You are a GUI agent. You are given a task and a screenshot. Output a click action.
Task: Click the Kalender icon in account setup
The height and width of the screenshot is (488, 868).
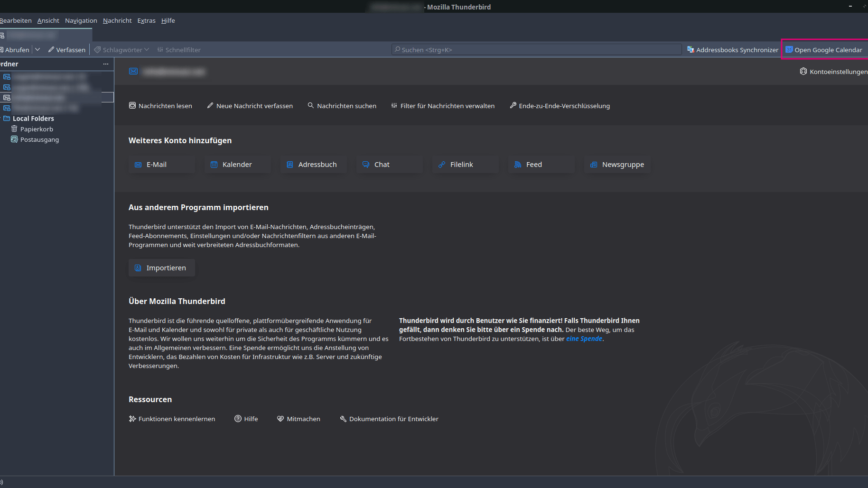(214, 165)
